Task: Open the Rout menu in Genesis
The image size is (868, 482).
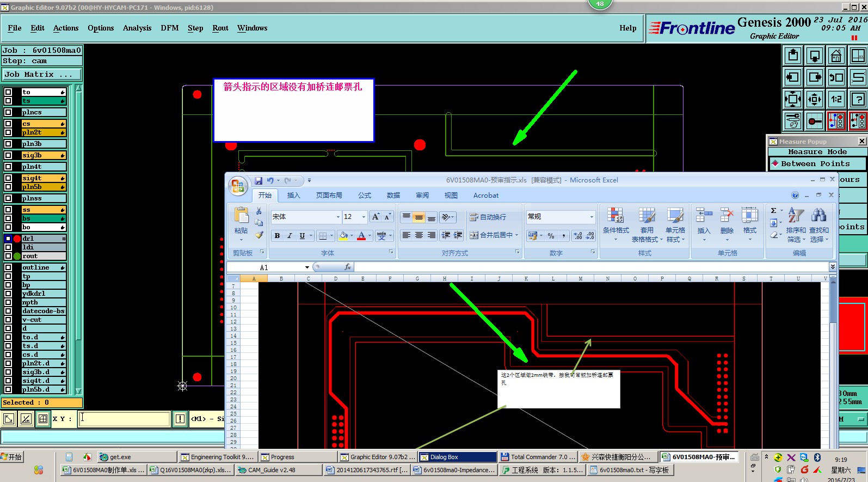Action: (220, 28)
